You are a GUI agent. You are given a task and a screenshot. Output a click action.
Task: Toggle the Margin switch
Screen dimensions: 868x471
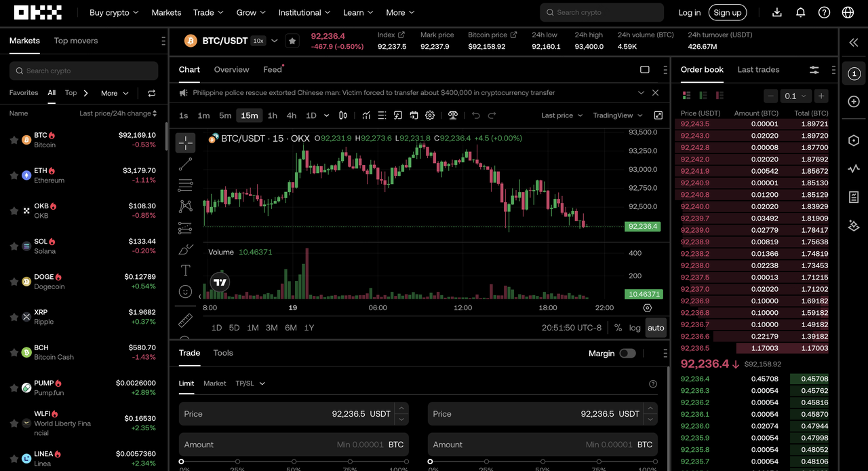(x=627, y=353)
